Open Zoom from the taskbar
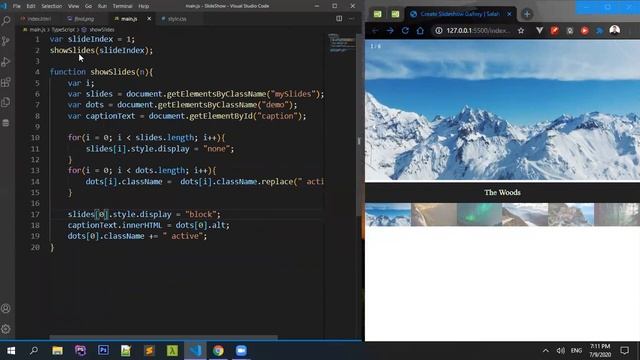Viewport: 640px width, 360px height. [x=241, y=351]
